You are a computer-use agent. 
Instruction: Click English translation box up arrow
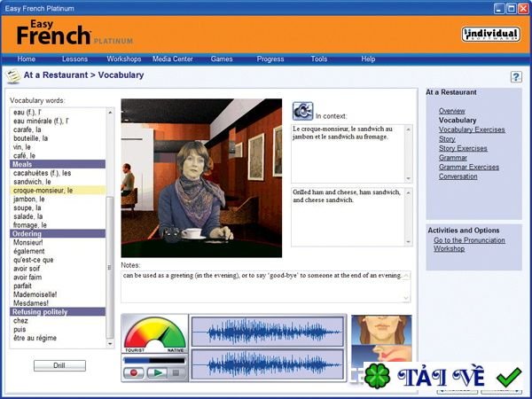coord(409,192)
